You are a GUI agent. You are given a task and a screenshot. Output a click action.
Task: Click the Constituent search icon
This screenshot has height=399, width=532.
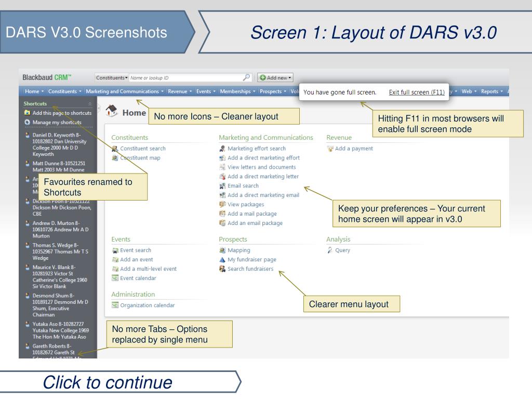(x=115, y=149)
